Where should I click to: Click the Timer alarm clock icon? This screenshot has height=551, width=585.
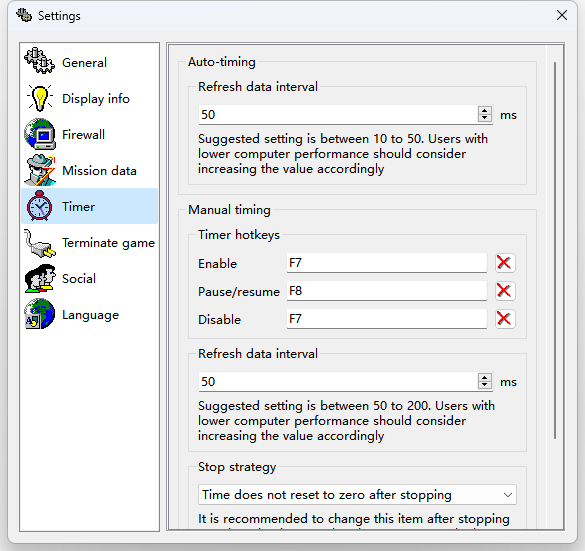40,206
